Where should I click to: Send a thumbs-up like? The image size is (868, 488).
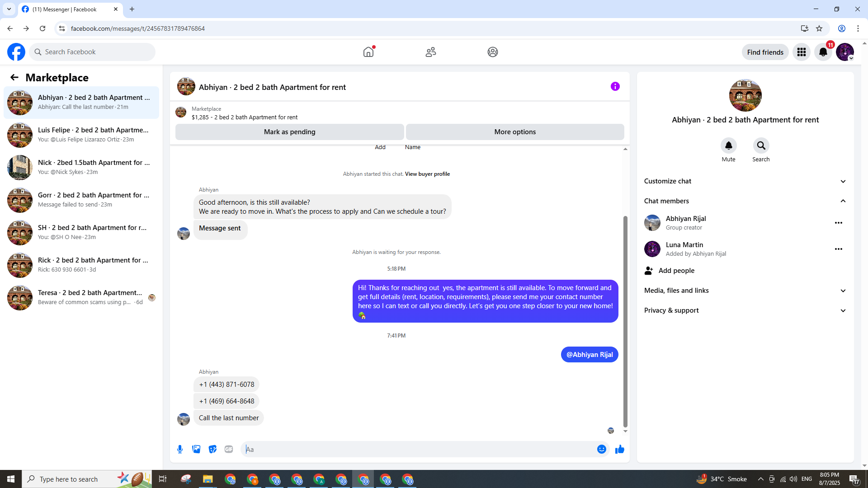tap(620, 449)
